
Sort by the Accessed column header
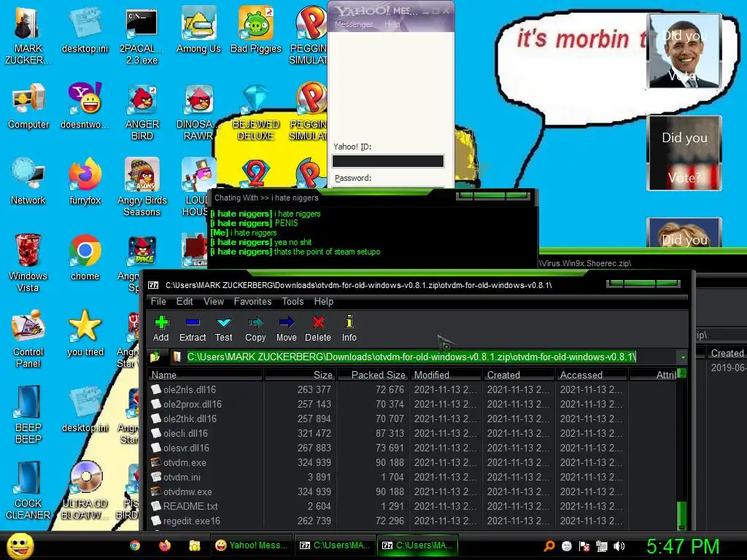click(592, 375)
